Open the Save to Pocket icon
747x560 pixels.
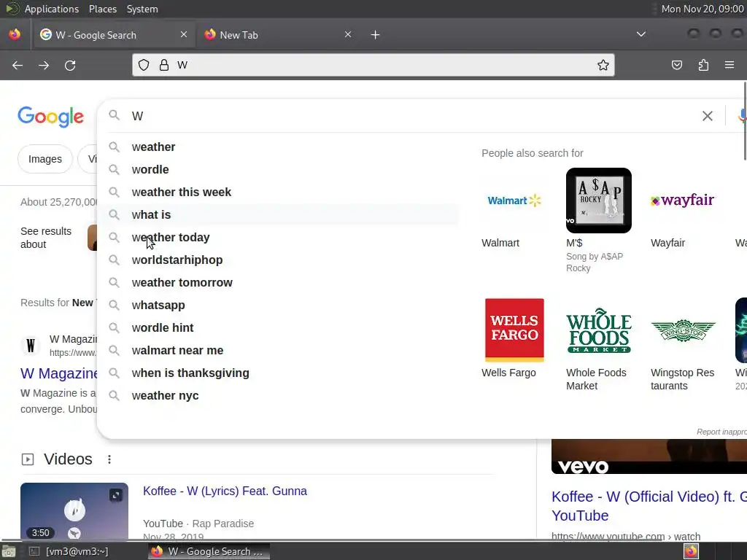[x=677, y=65]
